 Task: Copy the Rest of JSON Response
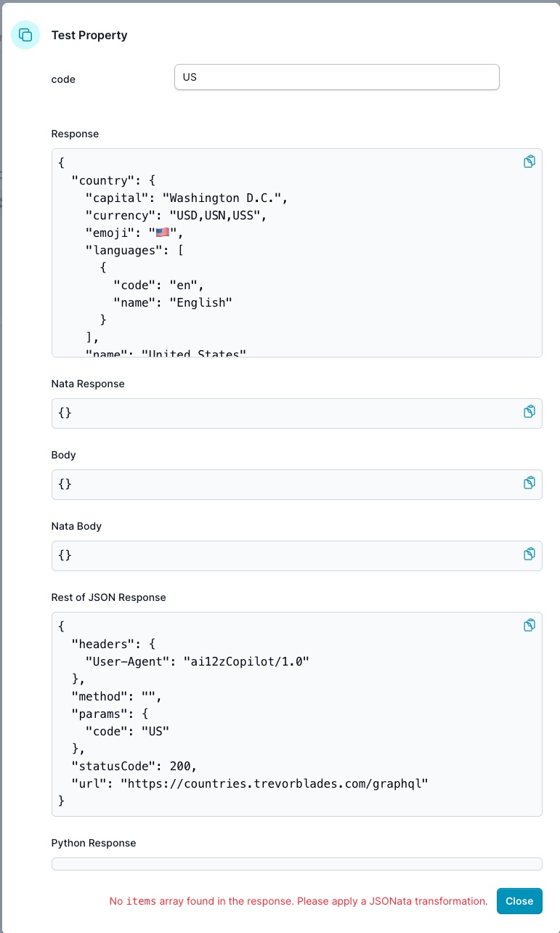(529, 626)
